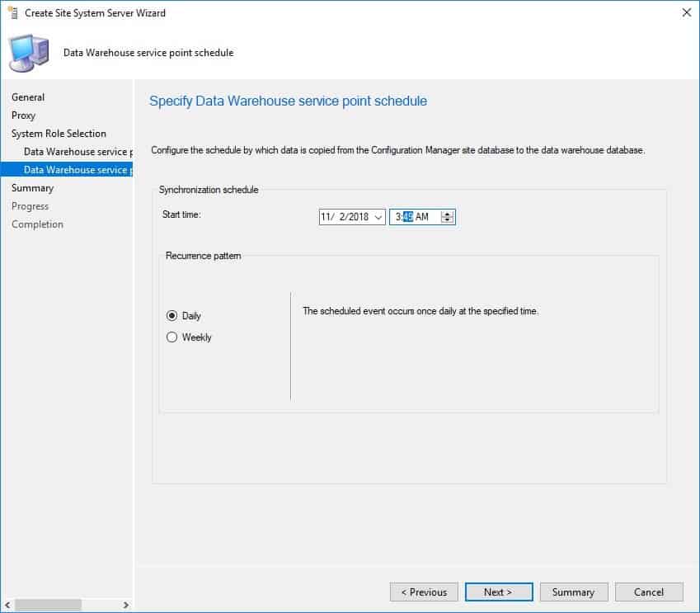The width and height of the screenshot is (700, 613).
Task: Select the Weekly recurrence pattern
Action: 172,337
